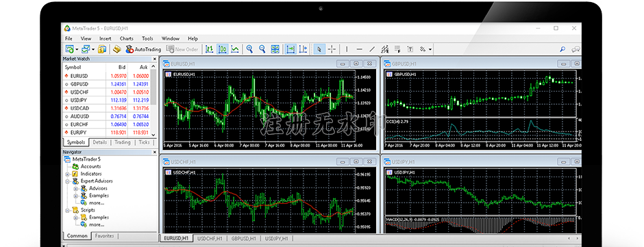Viewport: 644px width, 247px height.
Task: Open the Favorites tab in Navigator
Action: (x=104, y=236)
